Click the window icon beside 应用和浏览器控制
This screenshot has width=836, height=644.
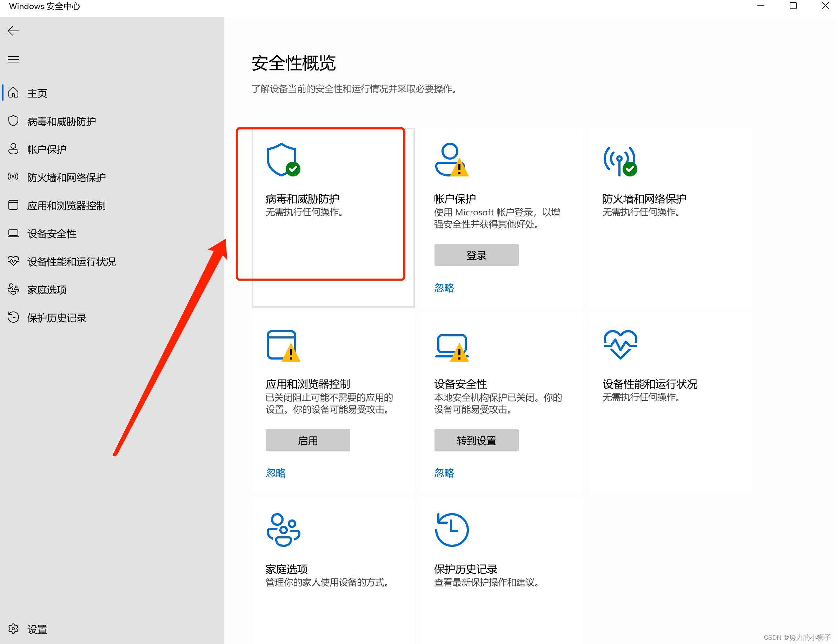[13, 205]
